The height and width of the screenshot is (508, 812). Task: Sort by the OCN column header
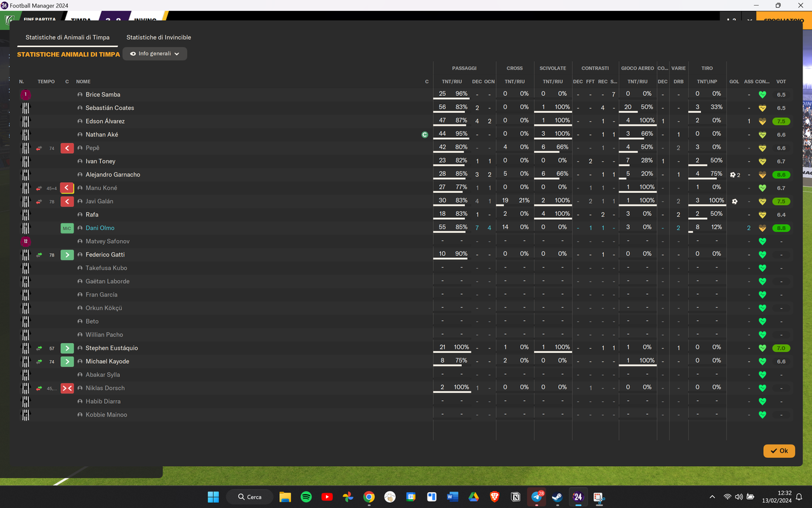[489, 82]
